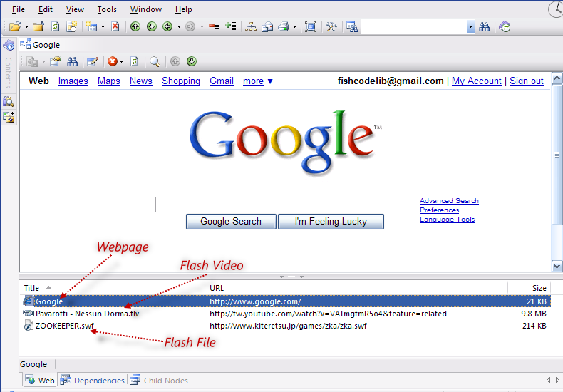Open dropdown arrow next to open folder icon

(26, 27)
